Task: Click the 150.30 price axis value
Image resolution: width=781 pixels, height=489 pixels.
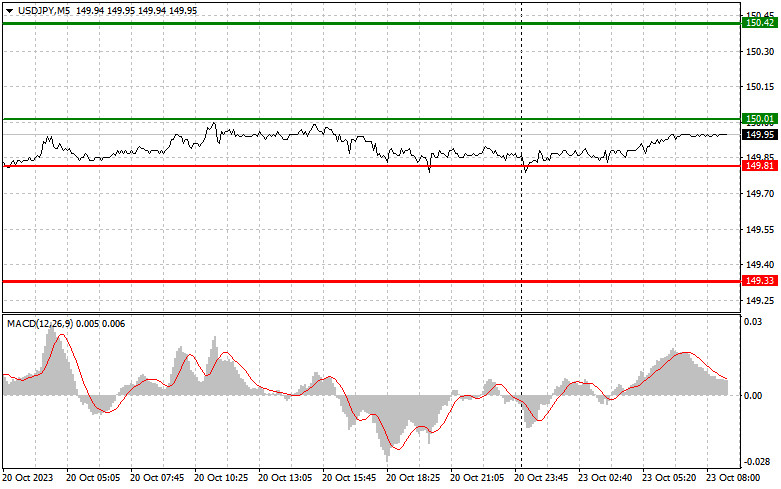Action: [760, 51]
